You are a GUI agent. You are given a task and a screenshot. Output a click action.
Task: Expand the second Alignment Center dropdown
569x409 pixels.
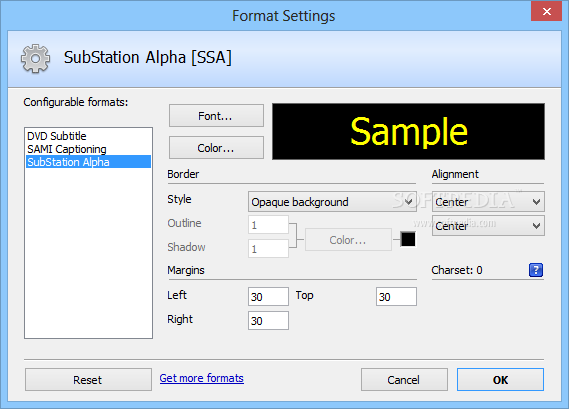(x=488, y=226)
